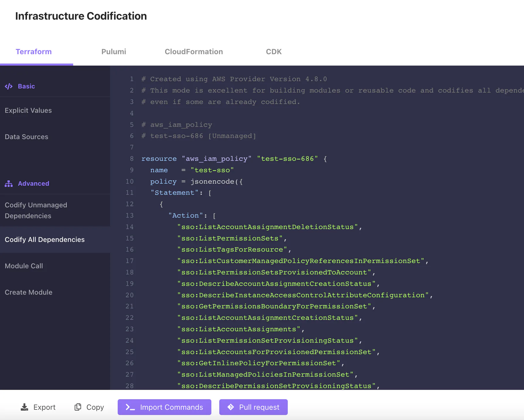Open the CDK tab
Screen dimensions: 524x420
tap(274, 52)
